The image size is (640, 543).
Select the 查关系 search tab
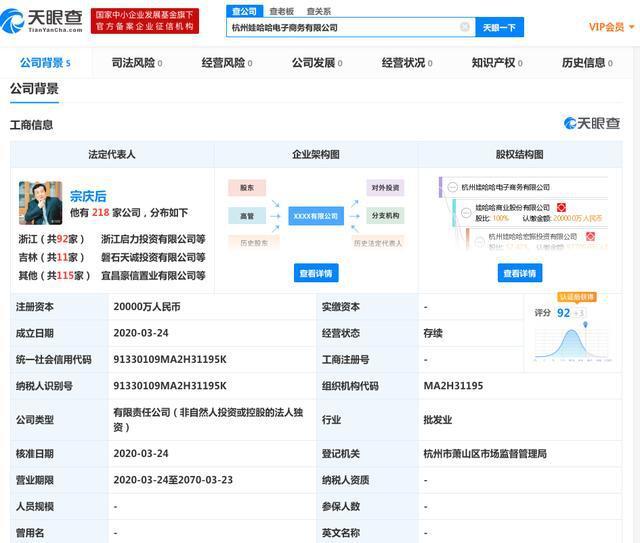318,11
